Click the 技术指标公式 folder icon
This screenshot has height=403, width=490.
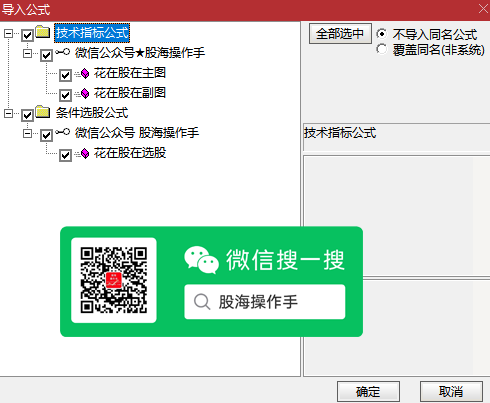tap(43, 32)
